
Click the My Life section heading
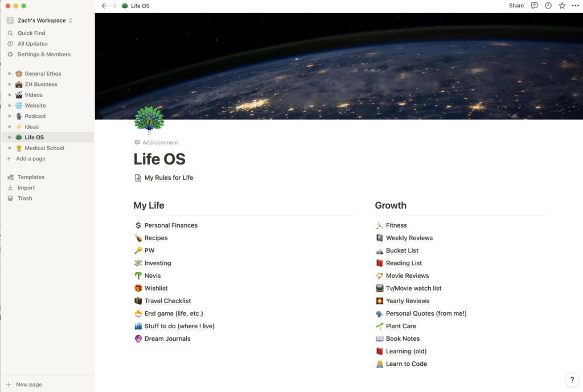coord(149,205)
